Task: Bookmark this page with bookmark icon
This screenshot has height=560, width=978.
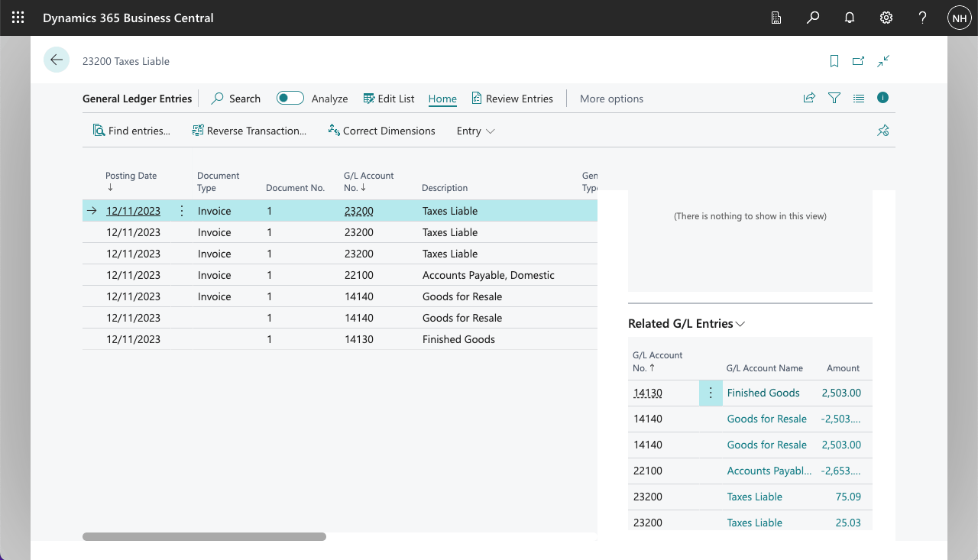Action: point(834,61)
